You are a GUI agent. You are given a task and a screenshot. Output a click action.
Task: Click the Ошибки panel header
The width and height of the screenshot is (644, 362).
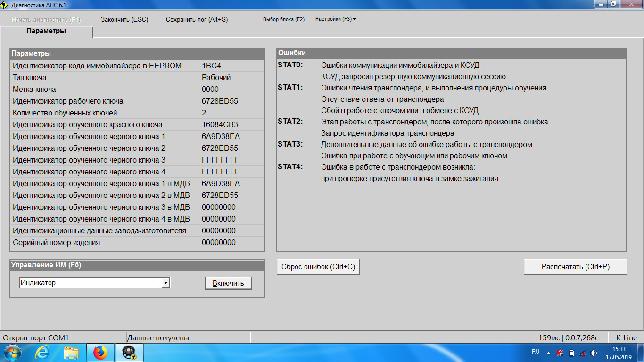[x=452, y=53]
